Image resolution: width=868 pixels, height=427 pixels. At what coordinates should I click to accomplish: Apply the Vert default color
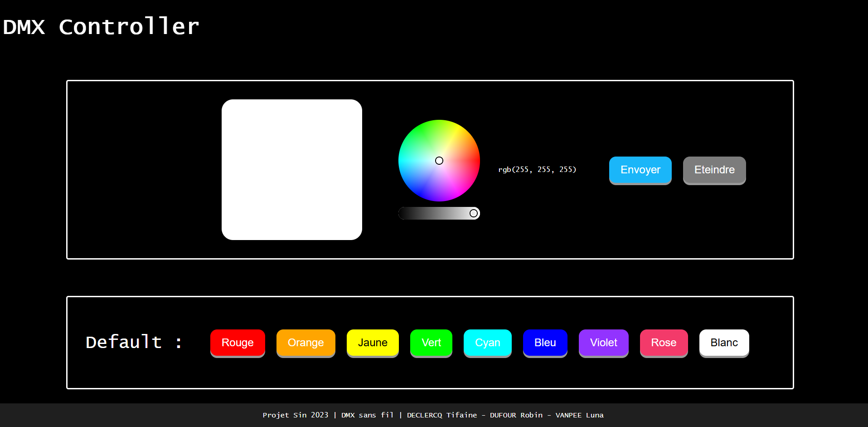pos(431,343)
